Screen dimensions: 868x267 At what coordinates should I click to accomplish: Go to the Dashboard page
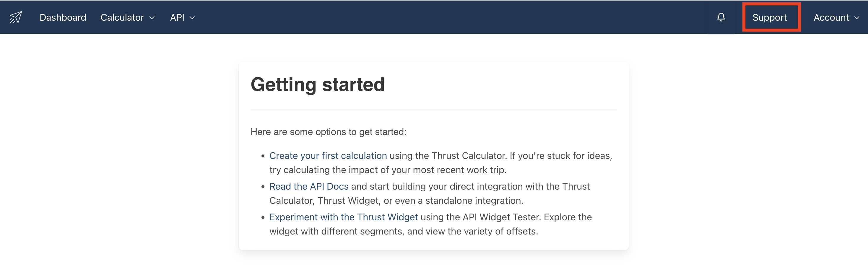(63, 17)
